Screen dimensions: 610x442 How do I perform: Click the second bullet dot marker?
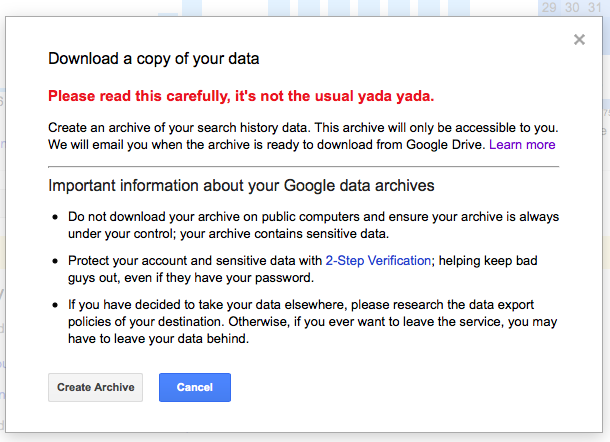(x=55, y=261)
